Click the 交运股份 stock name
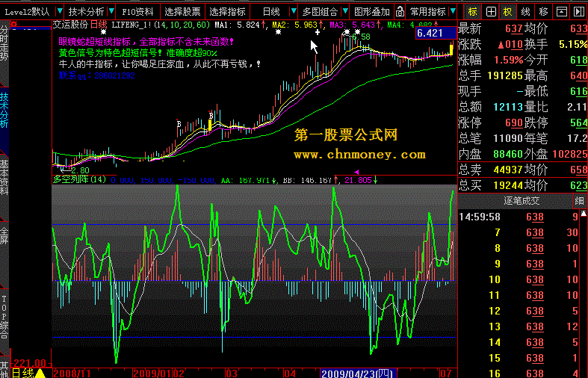 coord(70,25)
